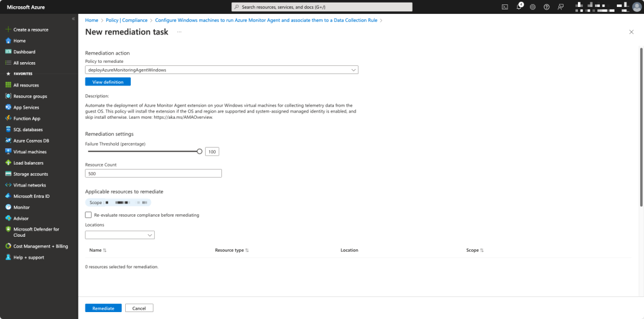The image size is (644, 319).
Task: Click the Cancel button
Action: (139, 308)
